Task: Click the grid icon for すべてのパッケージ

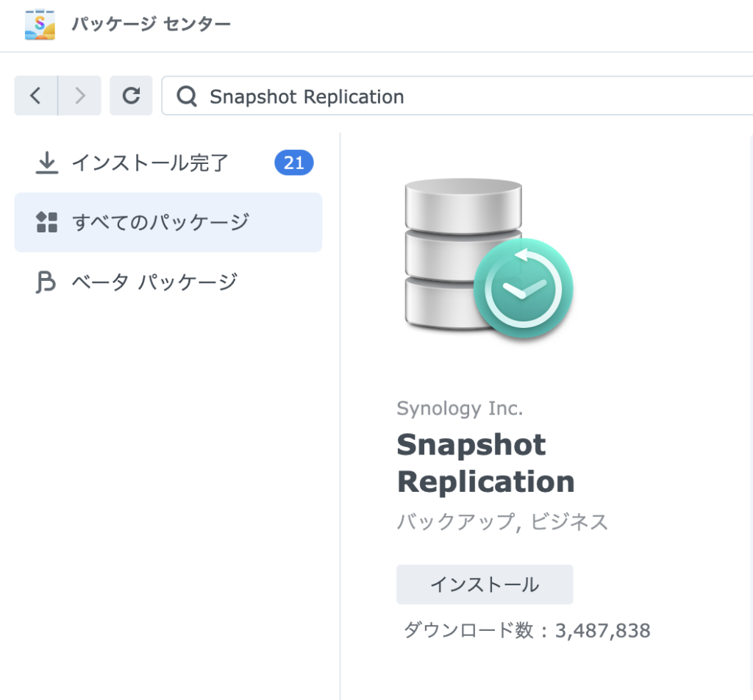Action: 47,222
